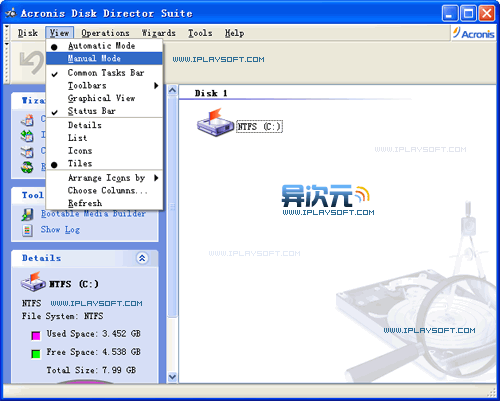
Task: Choose the Details view mode
Action: click(x=104, y=125)
